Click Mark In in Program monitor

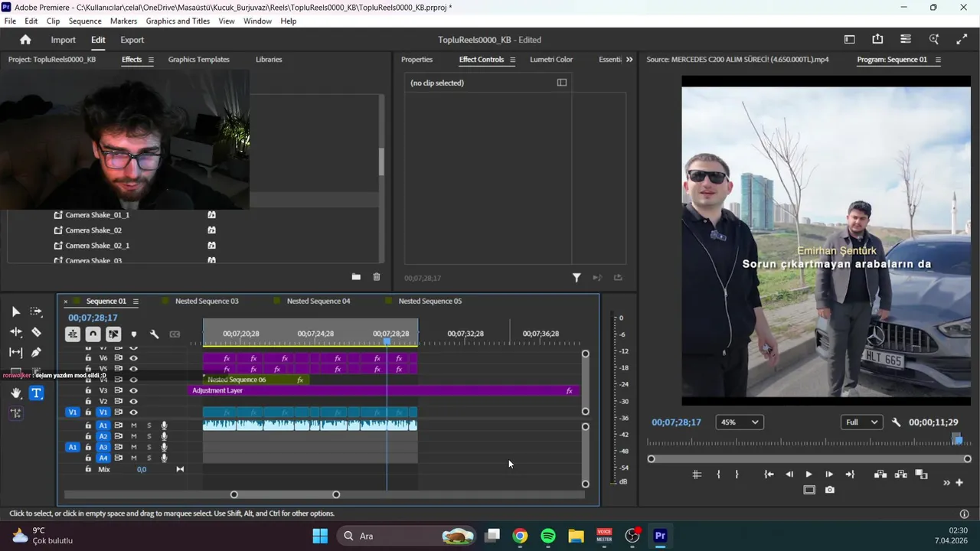click(x=718, y=474)
